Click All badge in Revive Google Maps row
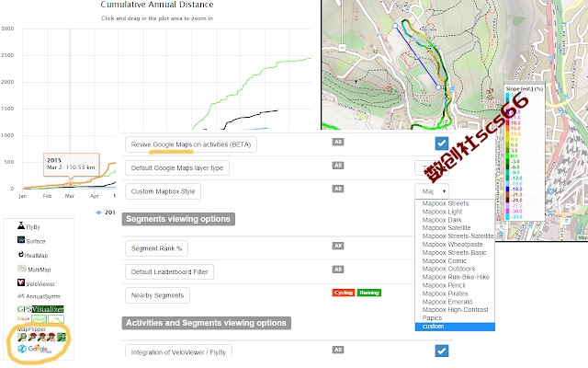The width and height of the screenshot is (588, 368). (x=338, y=142)
